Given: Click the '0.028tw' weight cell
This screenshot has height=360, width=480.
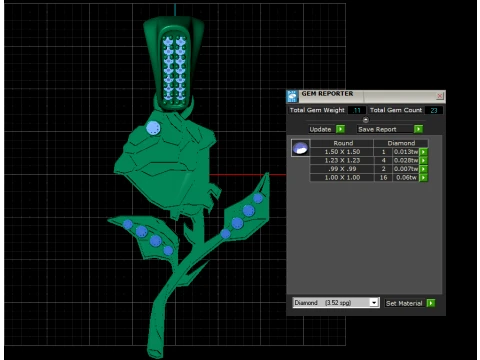Looking at the screenshot, I should click(x=405, y=160).
